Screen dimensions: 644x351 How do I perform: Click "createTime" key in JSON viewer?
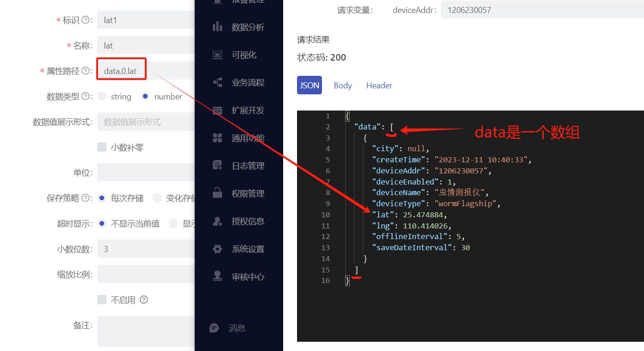click(398, 160)
